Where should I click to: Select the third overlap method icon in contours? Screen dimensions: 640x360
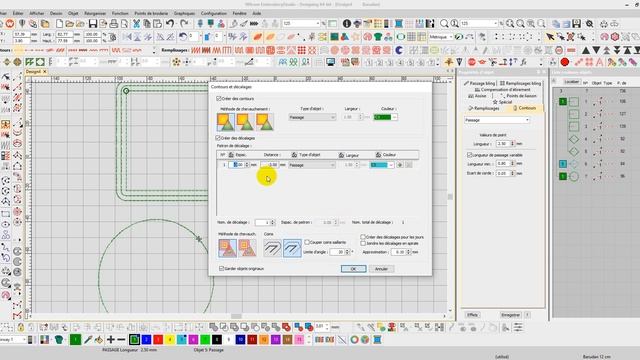pos(264,122)
